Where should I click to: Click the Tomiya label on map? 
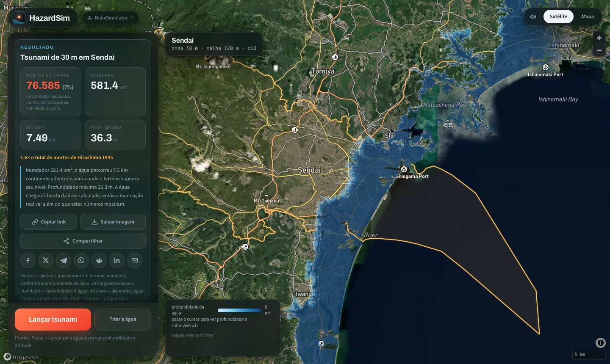point(323,71)
